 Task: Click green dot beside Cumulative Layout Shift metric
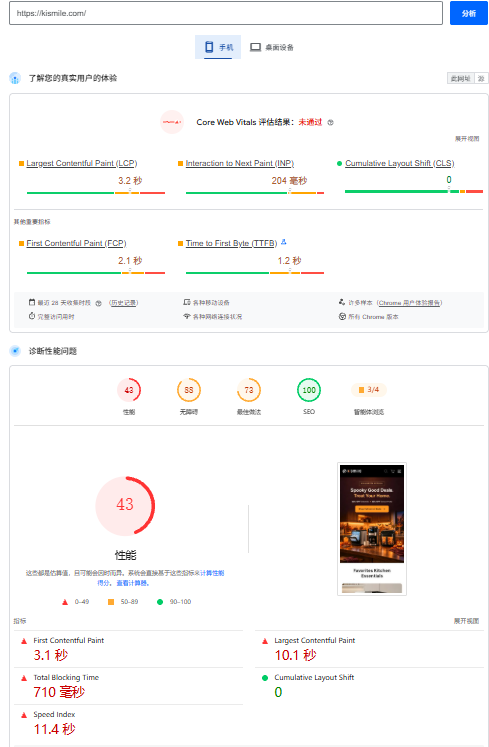(x=265, y=678)
